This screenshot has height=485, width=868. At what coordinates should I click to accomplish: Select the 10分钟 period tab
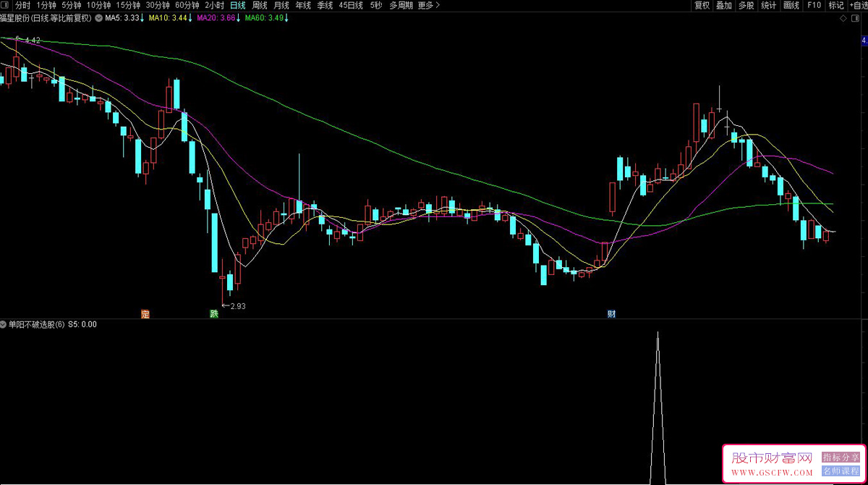click(x=99, y=5)
